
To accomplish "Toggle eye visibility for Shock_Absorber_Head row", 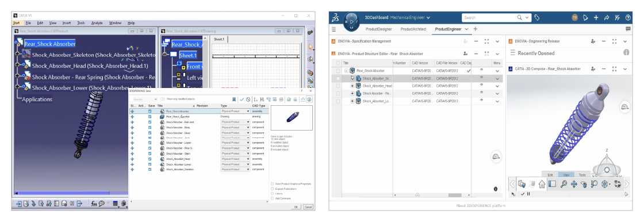I will tap(481, 85).
